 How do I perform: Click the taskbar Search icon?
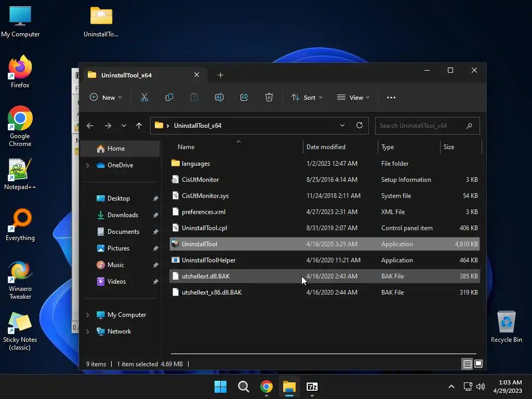pyautogui.click(x=243, y=387)
